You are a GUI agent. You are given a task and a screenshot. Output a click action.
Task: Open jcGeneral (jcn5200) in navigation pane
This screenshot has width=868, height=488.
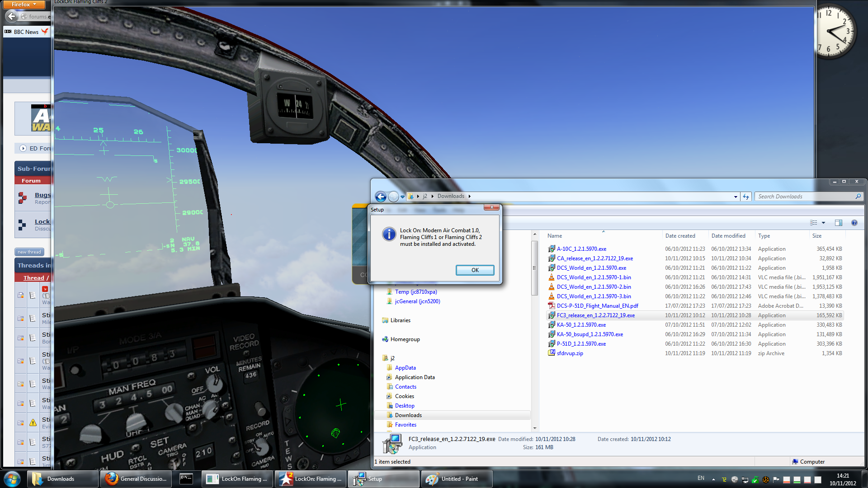point(417,301)
